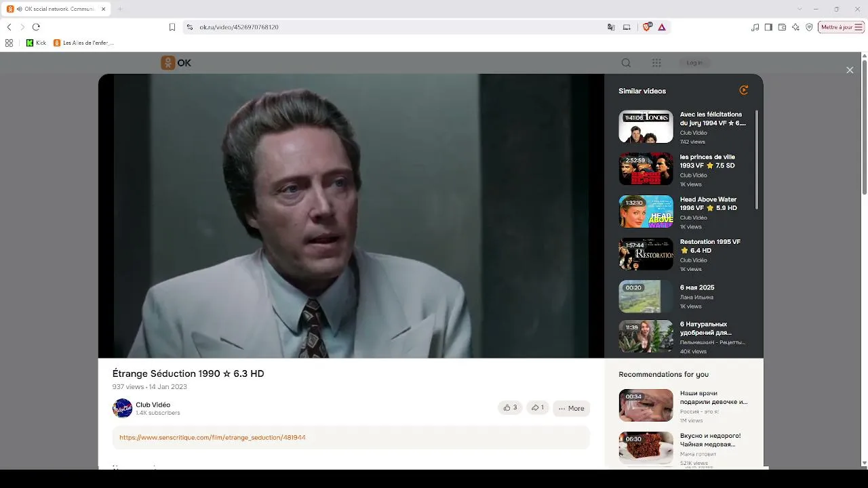
Task: Open the bookmarks bar apps grid icon
Action: pyautogui.click(x=9, y=43)
